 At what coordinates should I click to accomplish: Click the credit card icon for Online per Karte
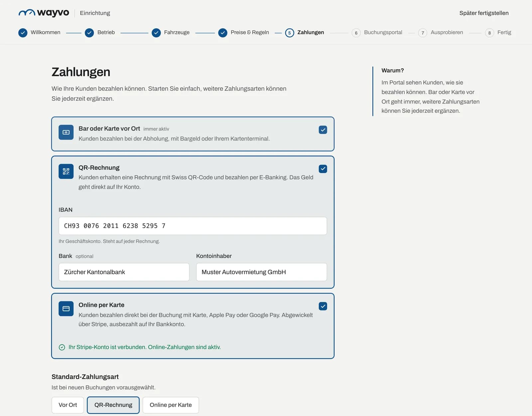click(x=66, y=309)
